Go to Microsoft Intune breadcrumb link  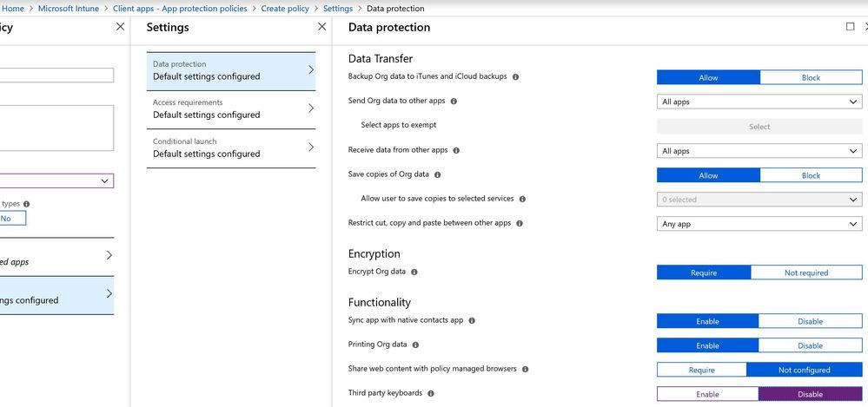(x=69, y=9)
